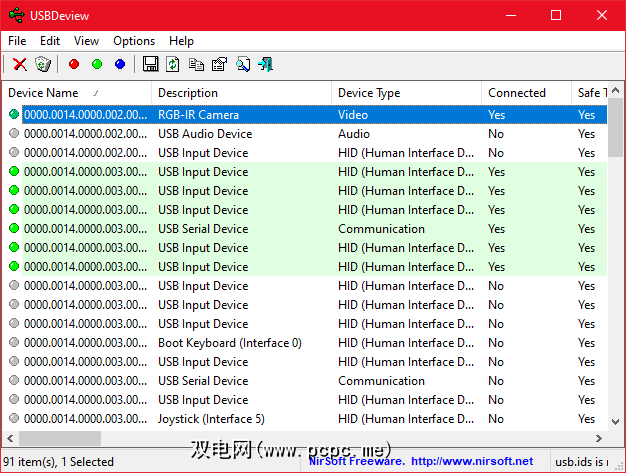Click the blue dot toolbar icon

click(x=120, y=64)
